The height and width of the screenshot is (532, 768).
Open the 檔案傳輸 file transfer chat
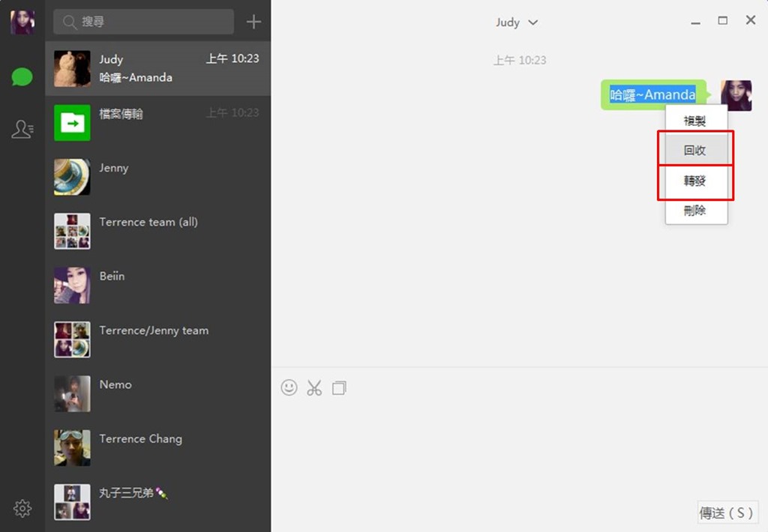[157, 123]
